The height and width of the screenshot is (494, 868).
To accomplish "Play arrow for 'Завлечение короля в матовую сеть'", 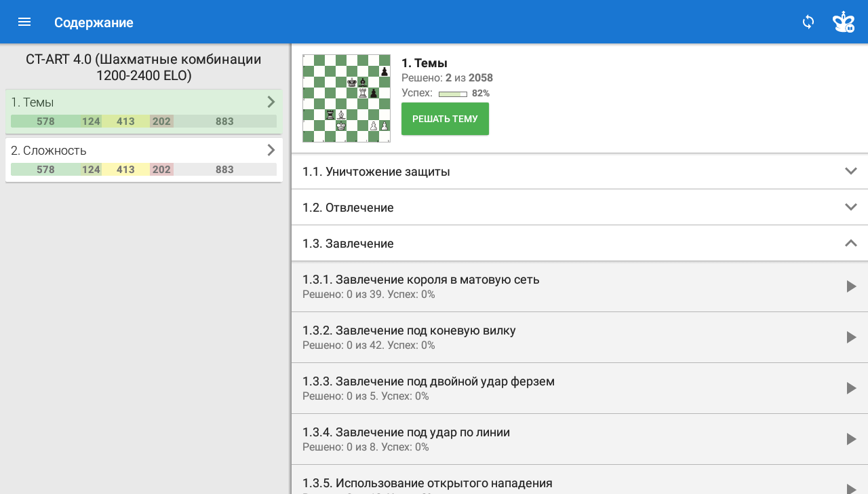I will [x=852, y=286].
